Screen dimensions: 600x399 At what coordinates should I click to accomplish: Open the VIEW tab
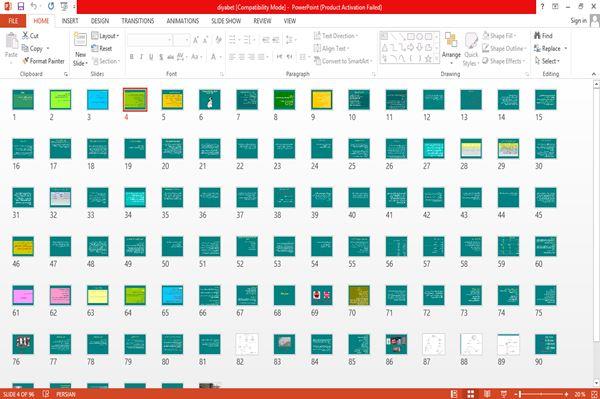290,21
